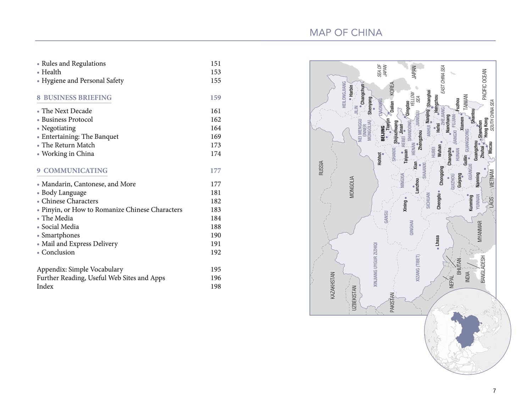Select the "XIZANG (TIBET)" region label
The width and height of the screenshot is (532, 411).
tap(418, 268)
